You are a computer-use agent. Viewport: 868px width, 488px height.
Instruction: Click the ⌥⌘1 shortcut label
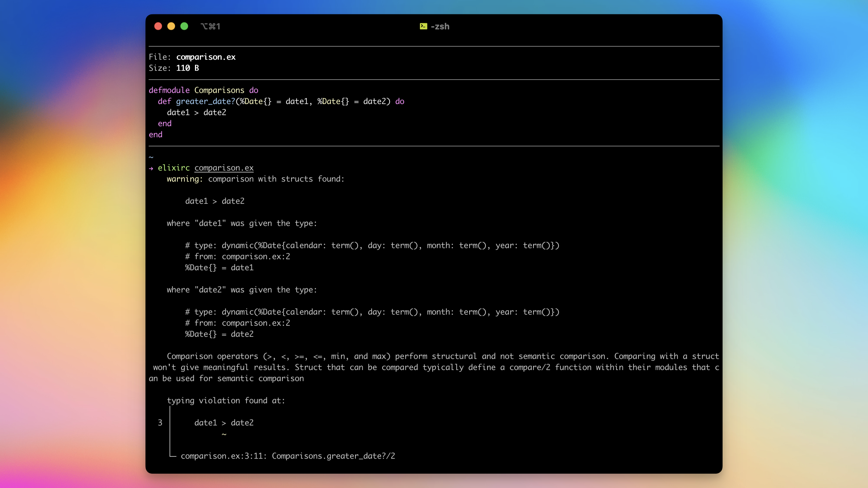tap(210, 26)
